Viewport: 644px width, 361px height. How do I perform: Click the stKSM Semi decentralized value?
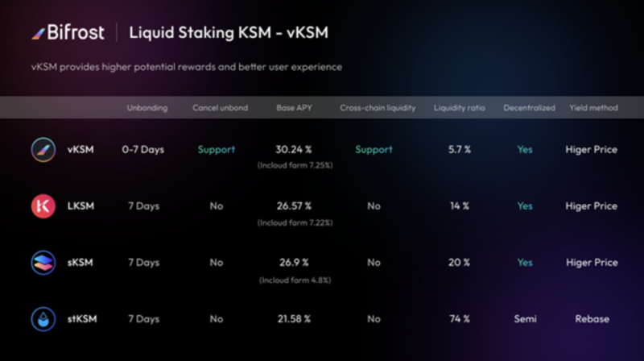point(526,318)
